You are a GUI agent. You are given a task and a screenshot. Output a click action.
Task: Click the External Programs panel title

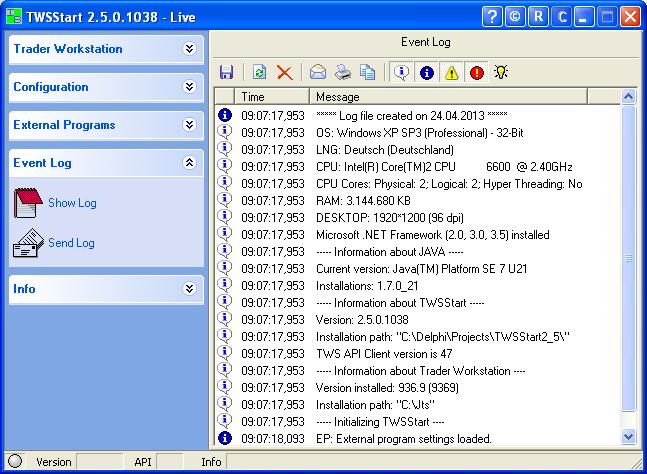point(64,125)
